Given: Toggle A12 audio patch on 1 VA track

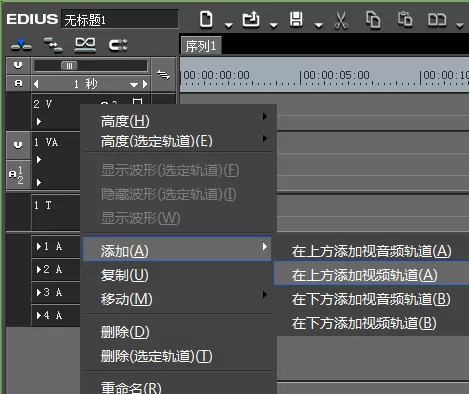Looking at the screenshot, I should pyautogui.click(x=18, y=175).
